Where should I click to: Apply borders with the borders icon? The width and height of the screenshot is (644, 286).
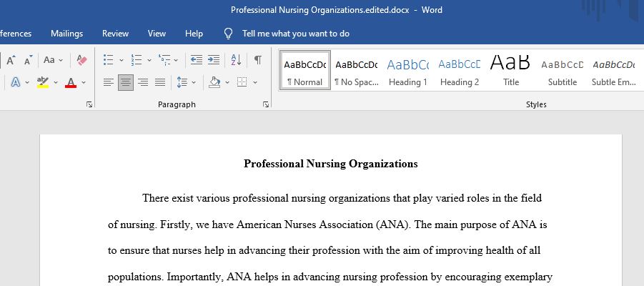click(x=242, y=83)
